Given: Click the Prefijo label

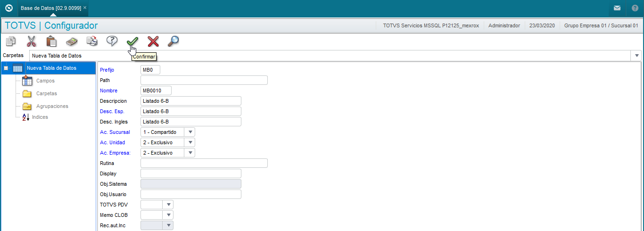Looking at the screenshot, I should (x=107, y=70).
